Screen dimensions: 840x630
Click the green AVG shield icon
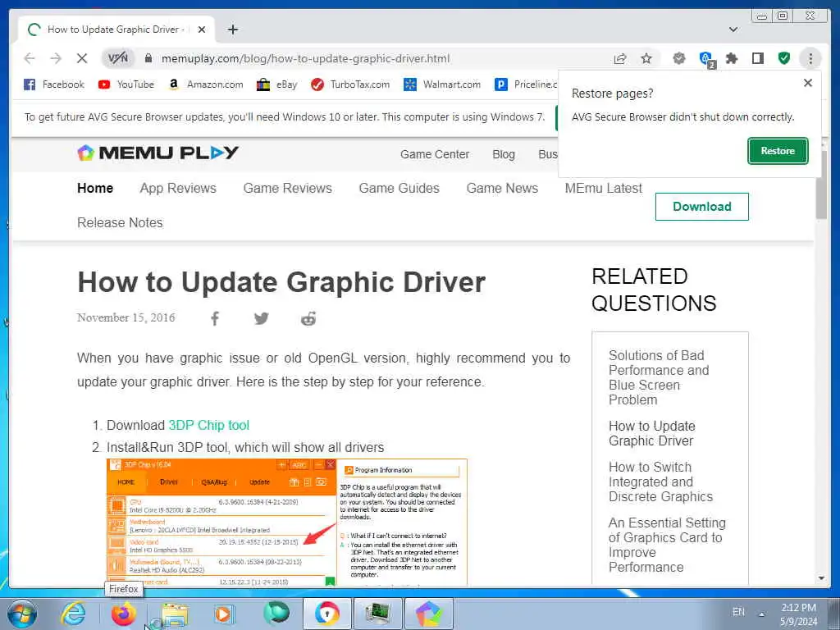click(783, 58)
